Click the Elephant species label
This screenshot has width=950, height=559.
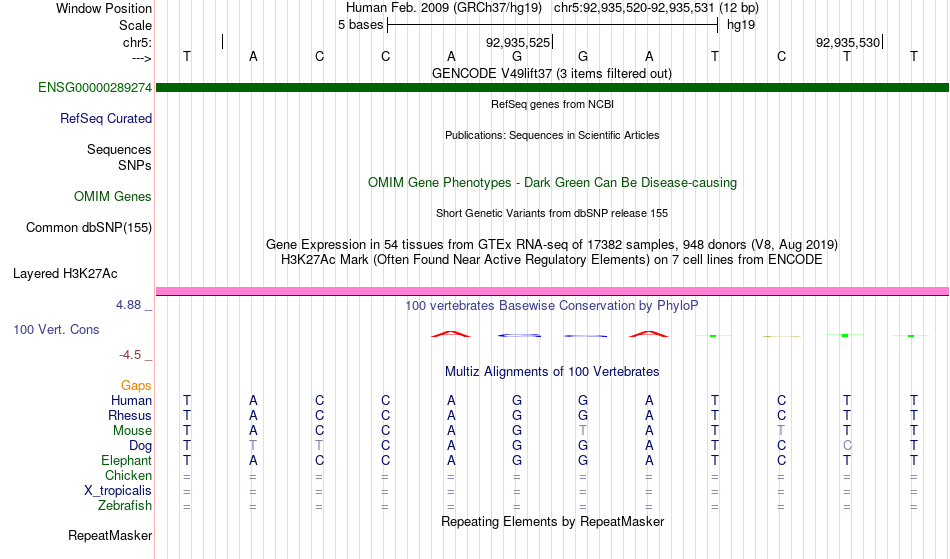[126, 460]
